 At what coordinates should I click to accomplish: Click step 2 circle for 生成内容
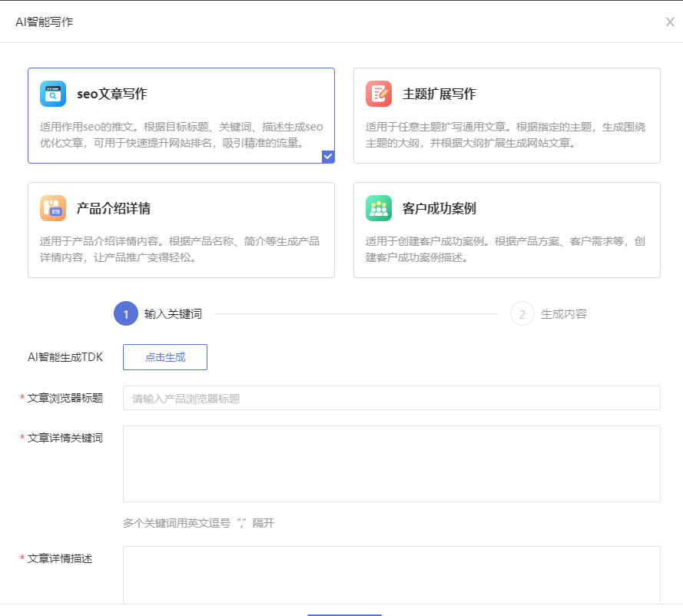522,314
